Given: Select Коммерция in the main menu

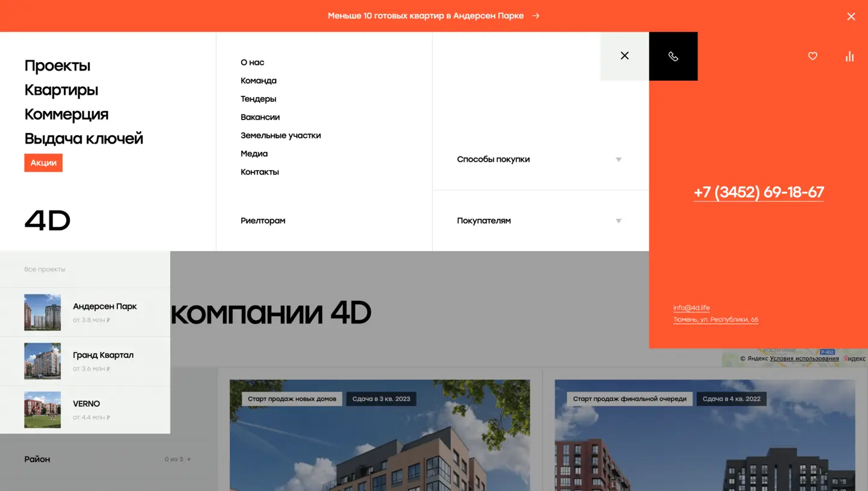Looking at the screenshot, I should [66, 114].
